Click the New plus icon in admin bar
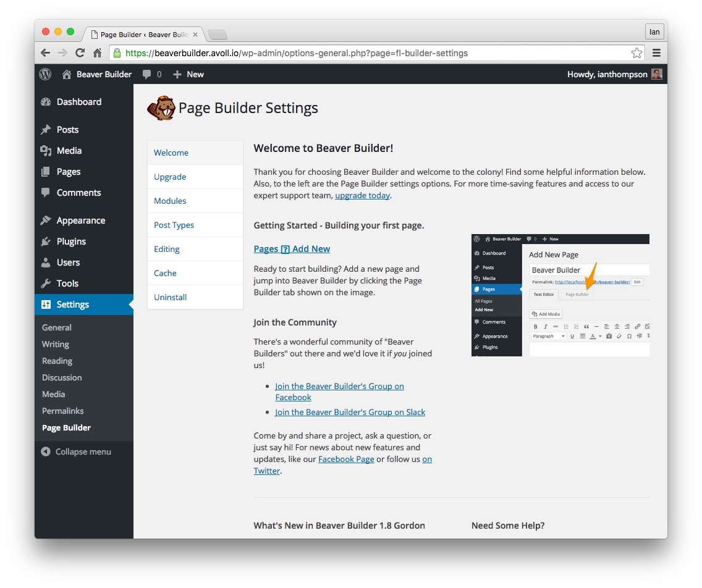 pos(177,74)
